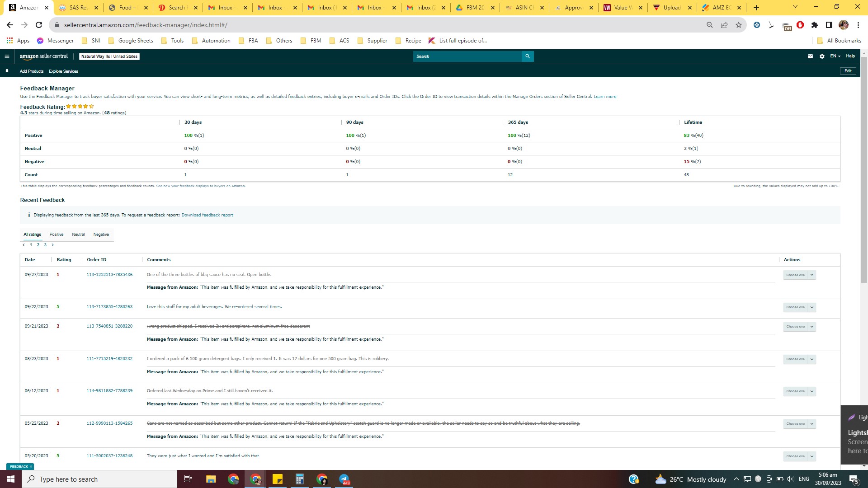Open the Google Sheets bookmarks folder

pos(131,41)
